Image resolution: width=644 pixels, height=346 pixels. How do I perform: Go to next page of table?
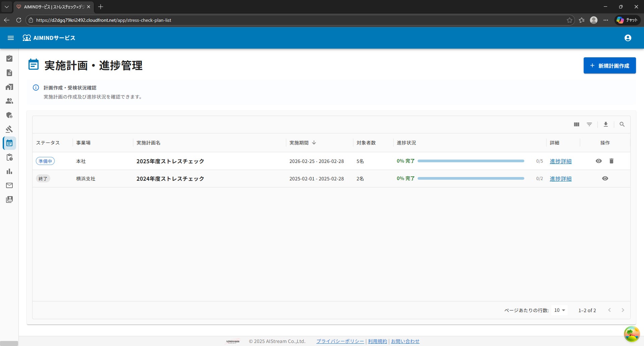(623, 310)
